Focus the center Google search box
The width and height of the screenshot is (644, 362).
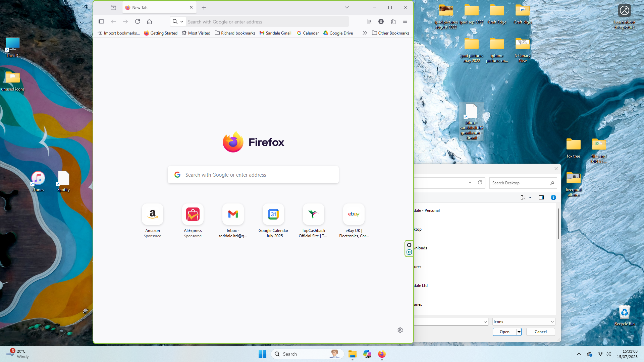coord(253,175)
